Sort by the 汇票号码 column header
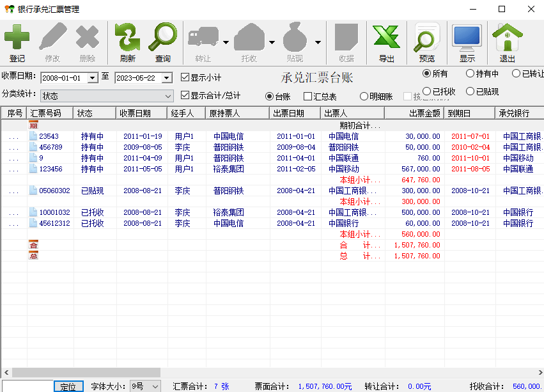This screenshot has width=544, height=392. 50,113
